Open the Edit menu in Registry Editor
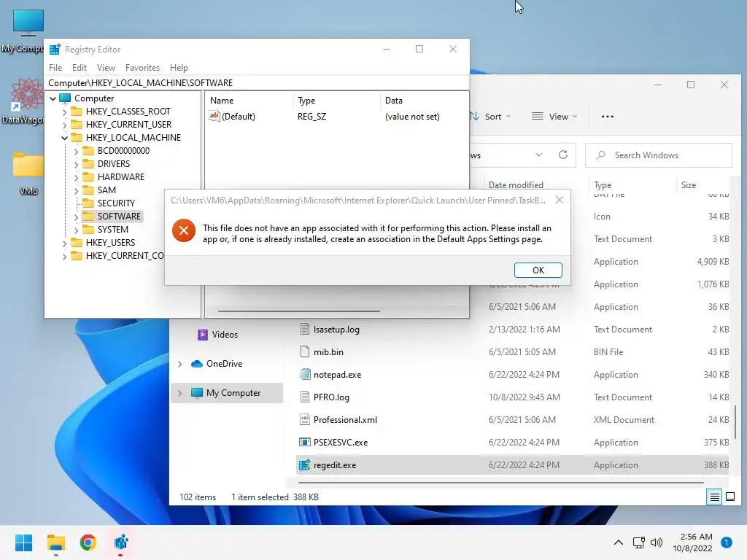This screenshot has height=560, width=747. click(x=79, y=68)
